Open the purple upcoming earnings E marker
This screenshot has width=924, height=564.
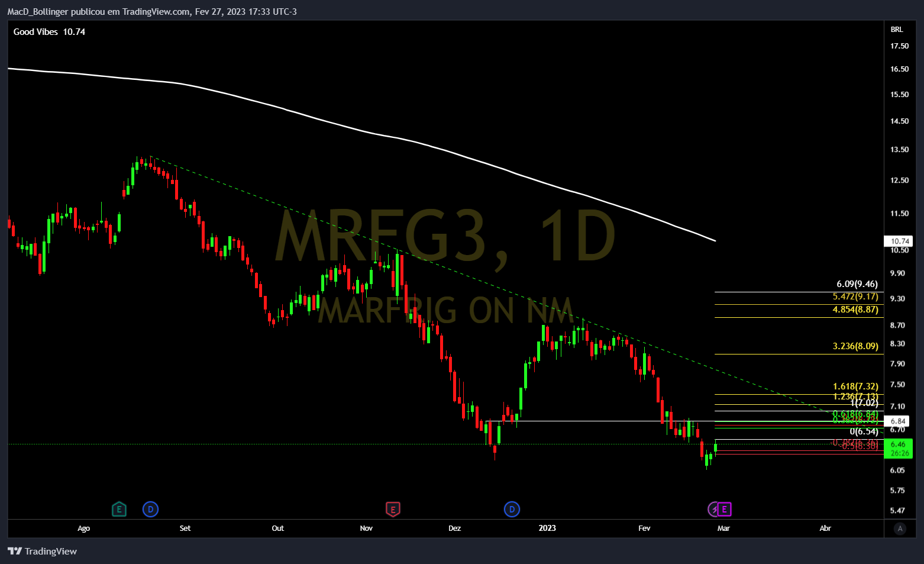(x=725, y=509)
